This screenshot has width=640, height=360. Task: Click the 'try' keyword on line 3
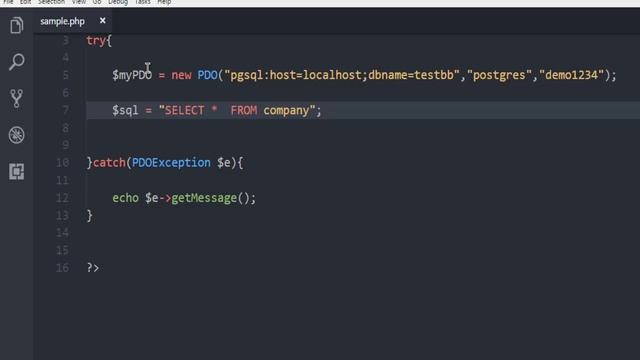tap(96, 41)
